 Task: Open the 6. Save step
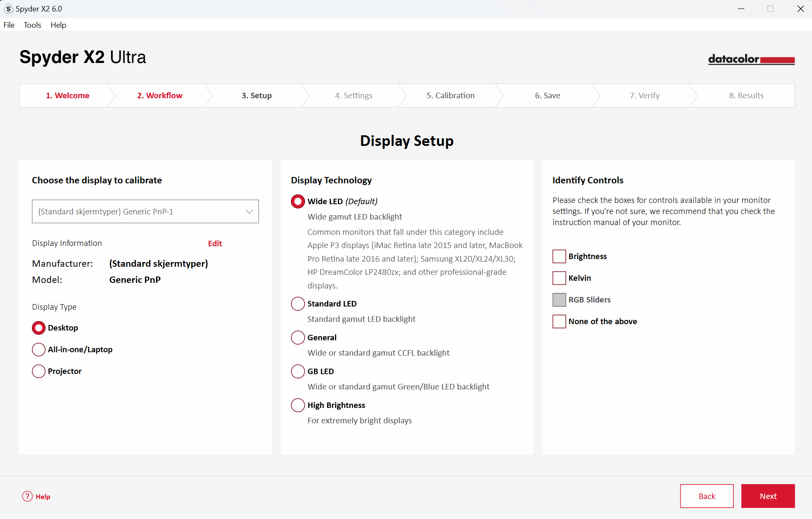[x=547, y=95]
